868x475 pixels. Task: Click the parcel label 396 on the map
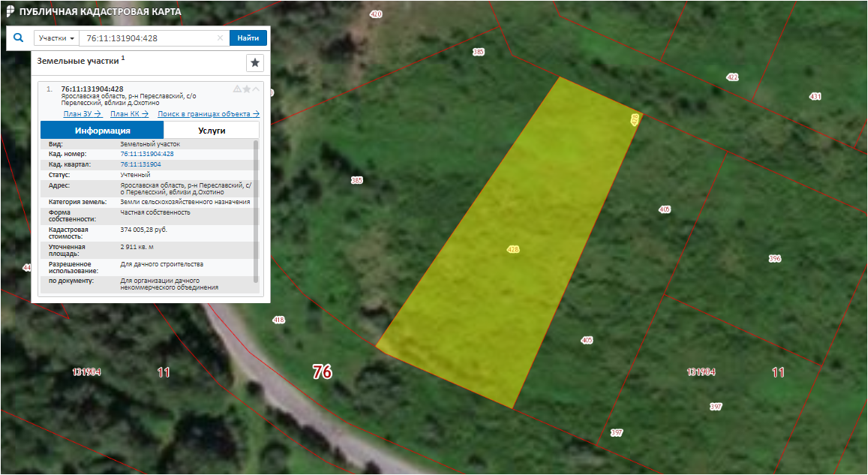point(774,259)
